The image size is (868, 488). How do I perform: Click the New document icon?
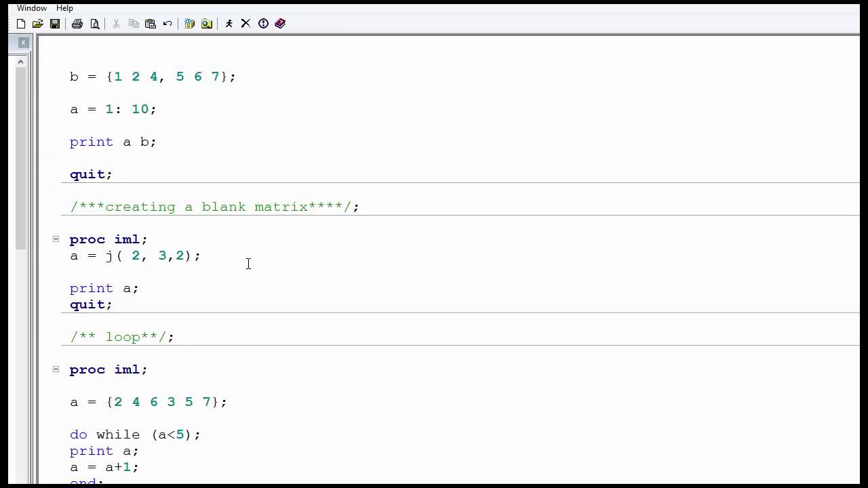pos(21,24)
